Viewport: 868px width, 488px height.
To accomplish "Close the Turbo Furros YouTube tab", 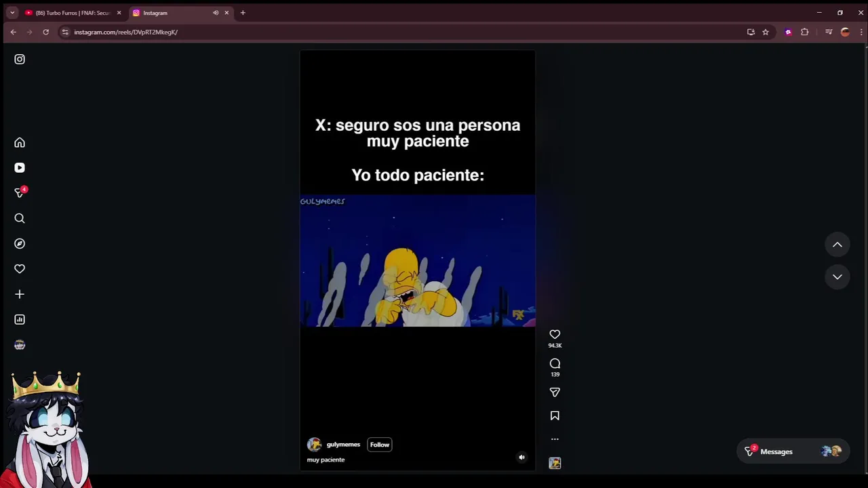I will tap(119, 13).
